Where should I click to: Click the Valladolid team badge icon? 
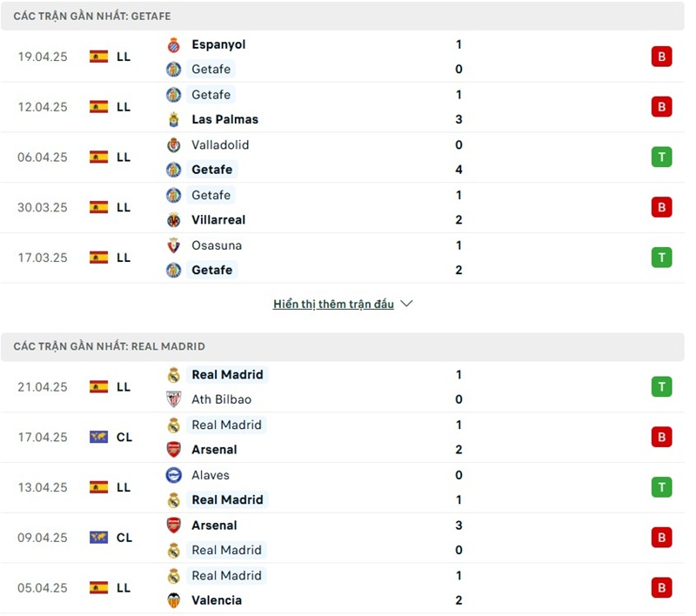pos(173,145)
